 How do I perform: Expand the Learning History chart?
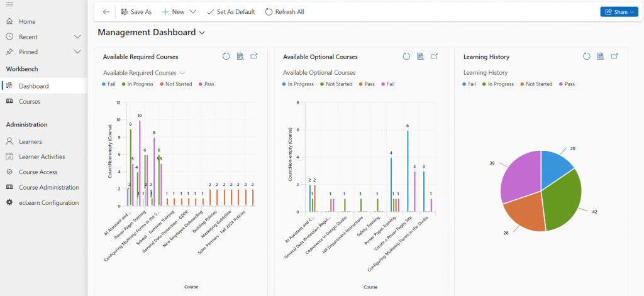(x=614, y=56)
